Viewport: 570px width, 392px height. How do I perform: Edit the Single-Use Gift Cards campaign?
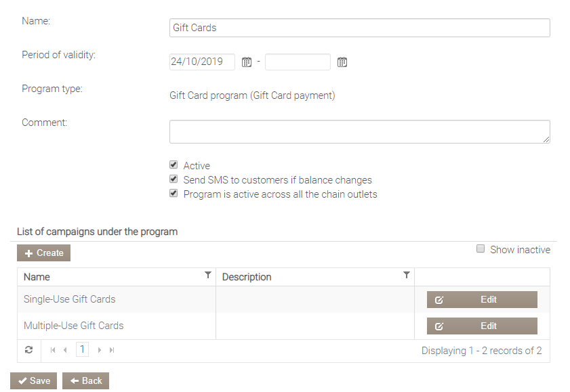tap(481, 300)
